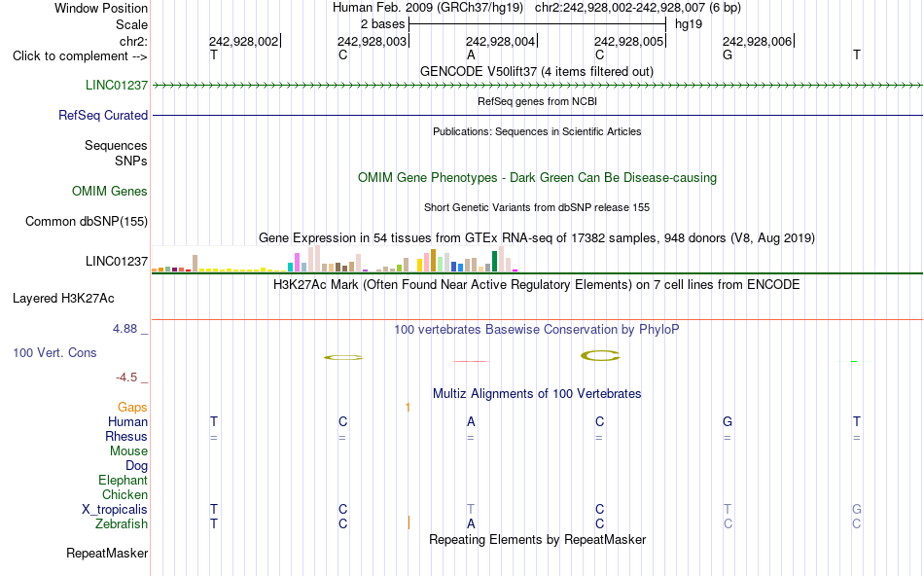The height and width of the screenshot is (576, 924).
Task: Click the 4.88 PhyloP upper scale value
Action: [124, 329]
